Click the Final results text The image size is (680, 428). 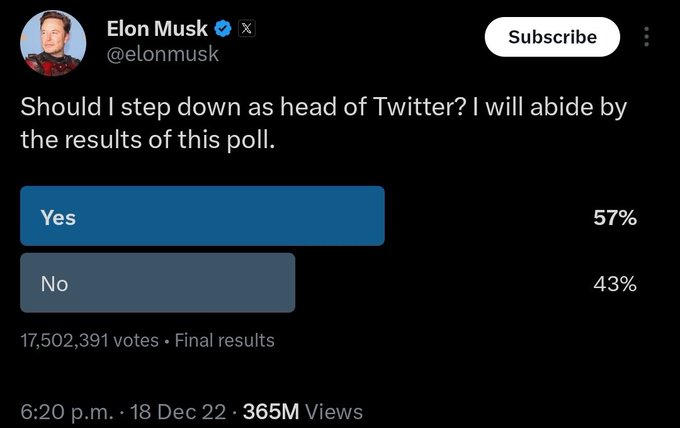pyautogui.click(x=225, y=340)
